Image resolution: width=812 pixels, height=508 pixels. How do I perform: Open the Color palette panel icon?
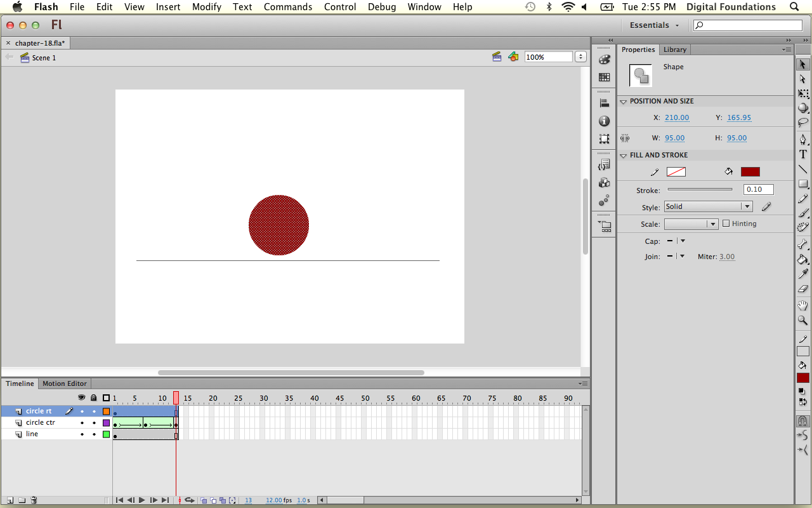604,60
